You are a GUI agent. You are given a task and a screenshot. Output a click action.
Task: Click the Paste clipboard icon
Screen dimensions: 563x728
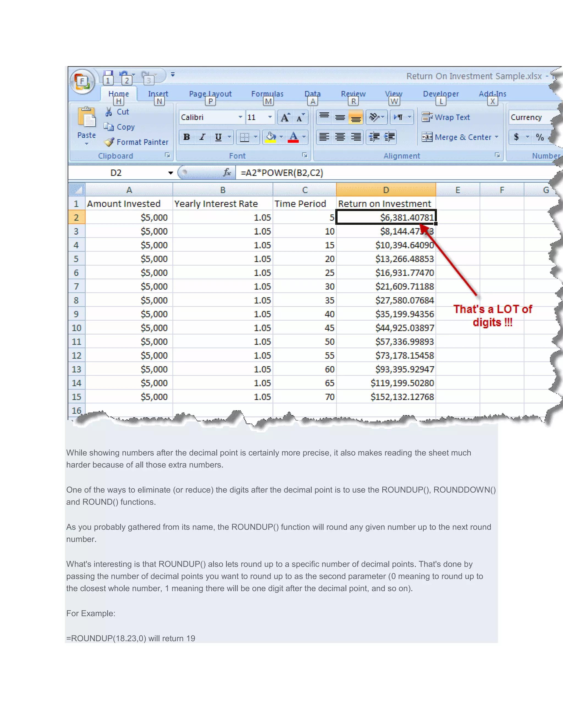point(86,117)
